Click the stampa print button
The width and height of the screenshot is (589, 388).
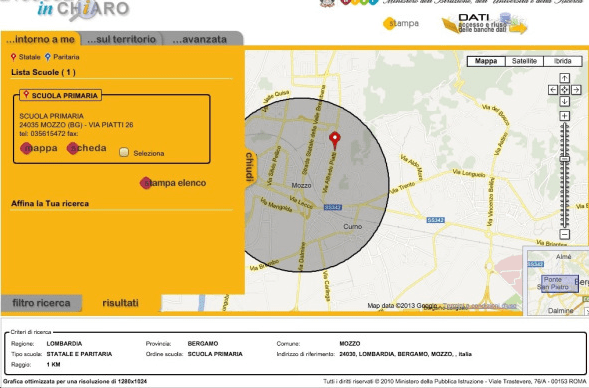coord(401,23)
